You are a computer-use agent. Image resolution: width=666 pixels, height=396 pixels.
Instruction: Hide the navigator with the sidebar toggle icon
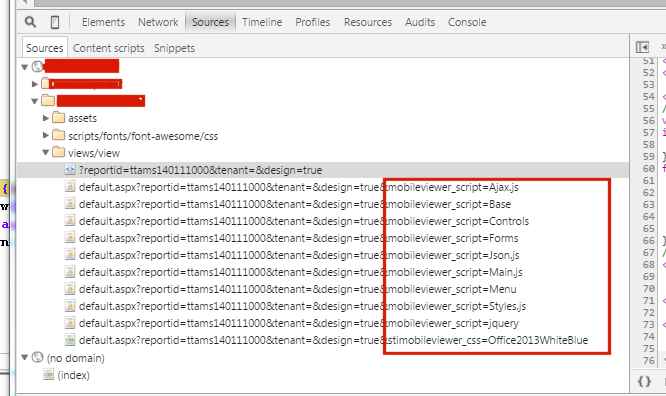pos(642,47)
